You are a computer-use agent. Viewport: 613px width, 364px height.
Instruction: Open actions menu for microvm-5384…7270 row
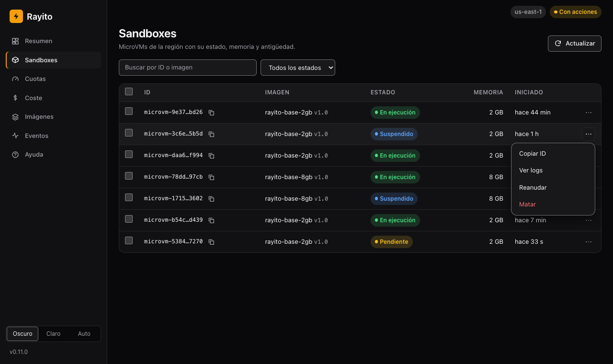tap(589, 242)
